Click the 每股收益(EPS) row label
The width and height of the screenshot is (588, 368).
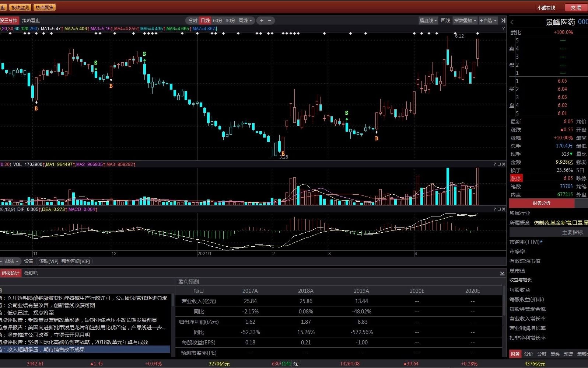tap(199, 343)
